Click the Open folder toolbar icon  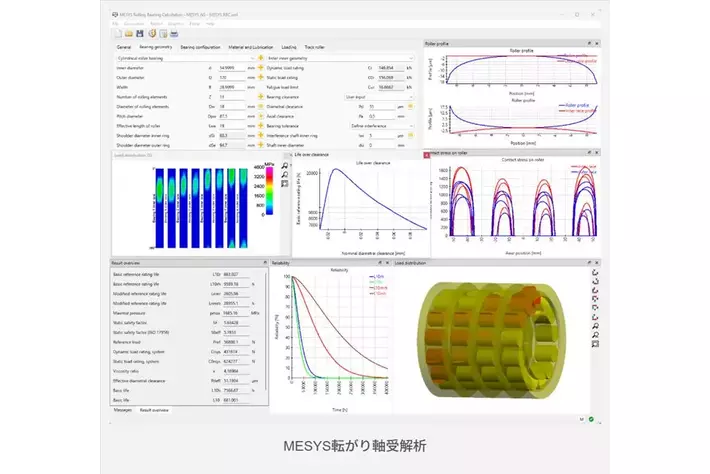pos(129,34)
